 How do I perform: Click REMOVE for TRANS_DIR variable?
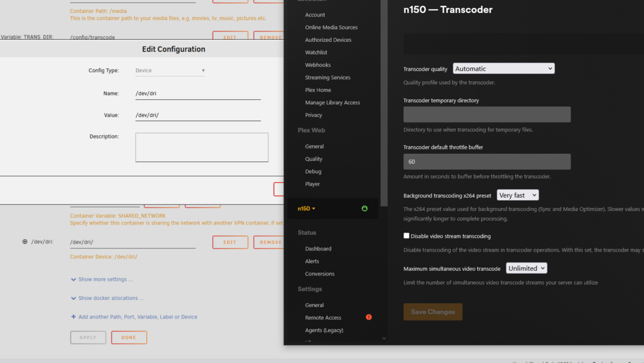coord(269,36)
